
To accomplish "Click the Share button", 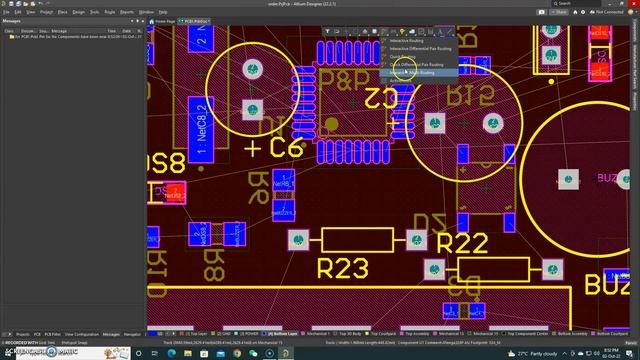I will point(559,12).
